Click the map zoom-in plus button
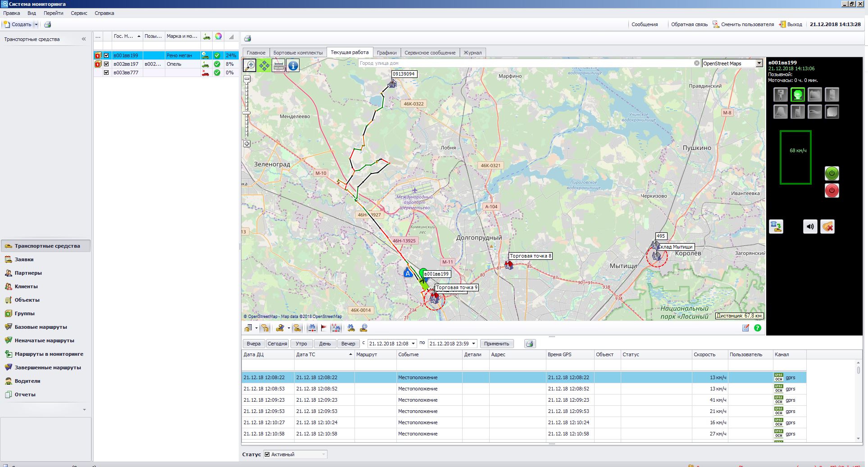868x467 pixels. click(x=247, y=144)
